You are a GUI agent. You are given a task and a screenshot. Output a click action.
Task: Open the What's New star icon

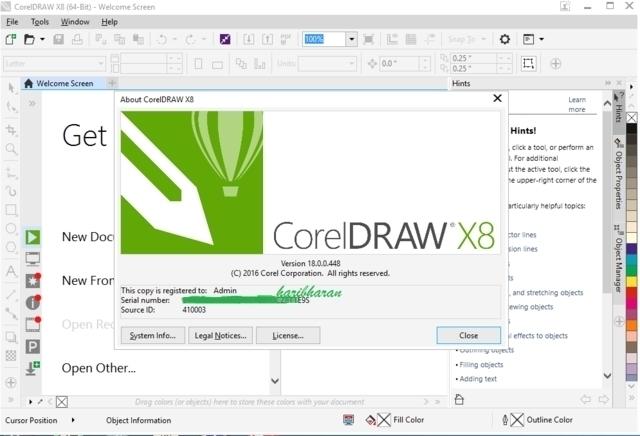[33, 280]
